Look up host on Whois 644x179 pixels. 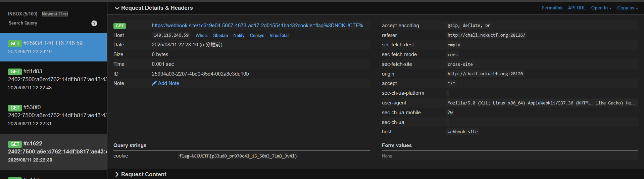(x=201, y=35)
